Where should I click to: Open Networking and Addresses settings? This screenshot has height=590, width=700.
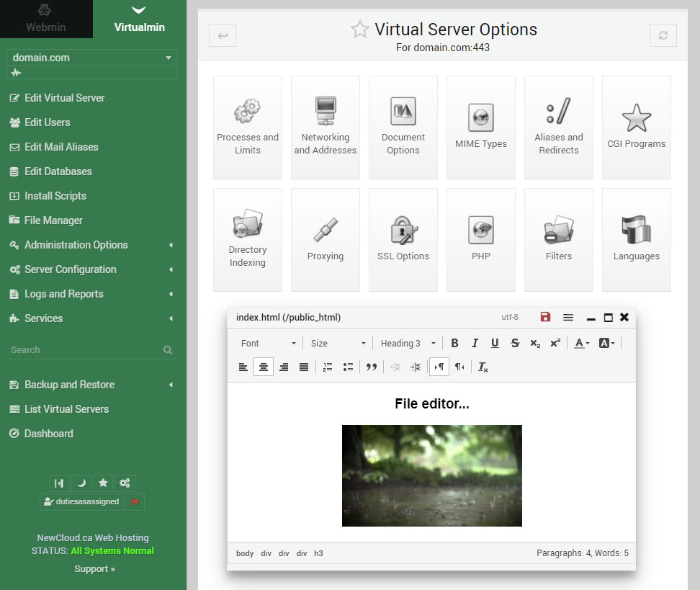coord(325,128)
